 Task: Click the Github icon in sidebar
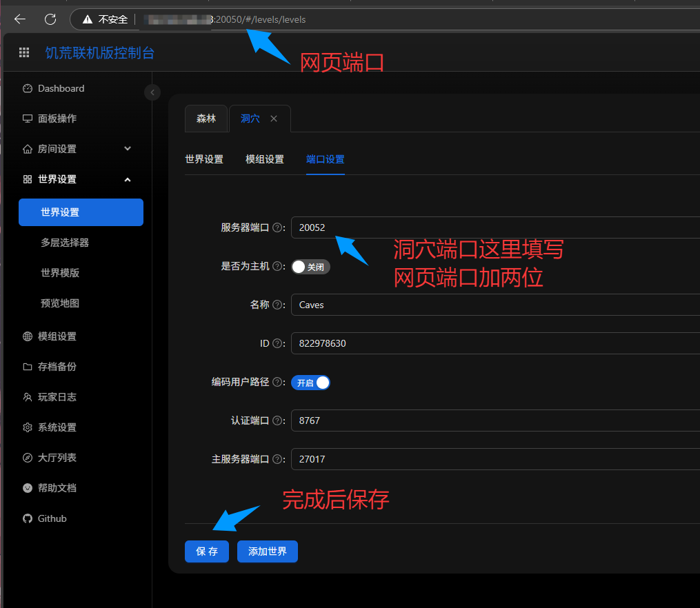coord(28,518)
